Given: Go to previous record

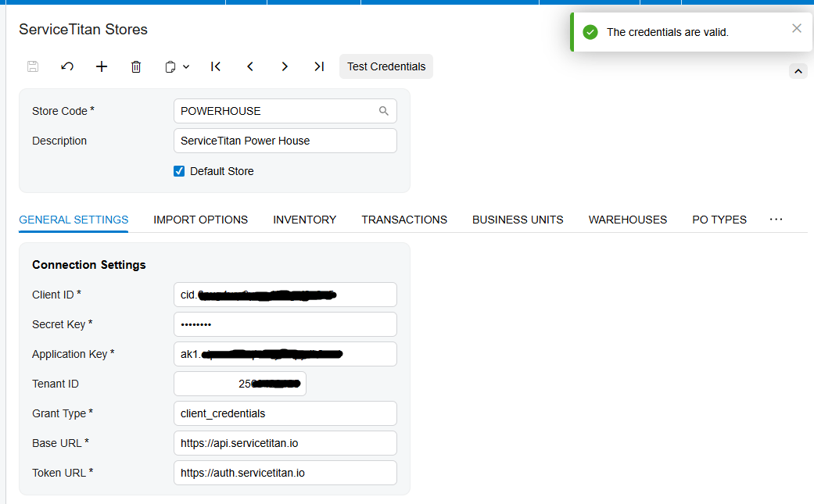Looking at the screenshot, I should [x=250, y=66].
